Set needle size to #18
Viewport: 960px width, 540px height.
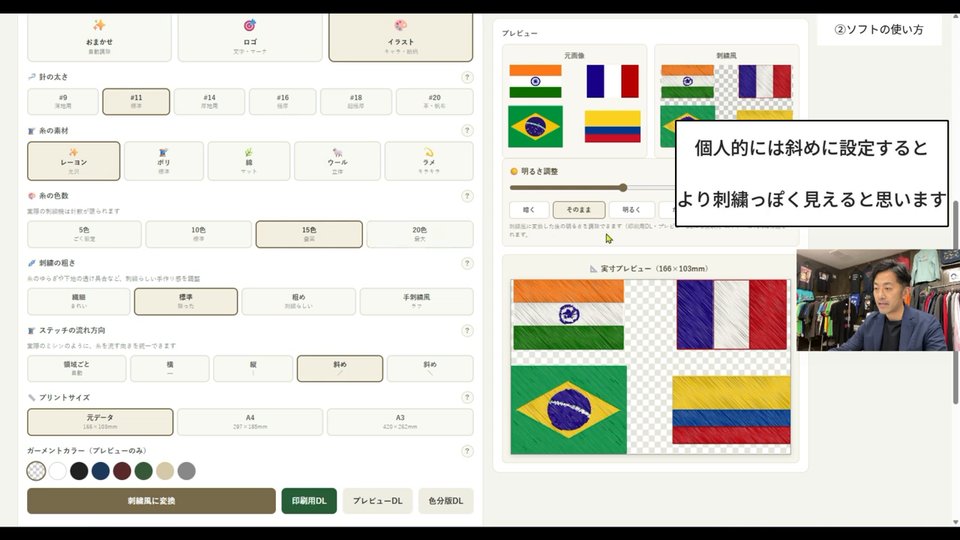[356, 102]
